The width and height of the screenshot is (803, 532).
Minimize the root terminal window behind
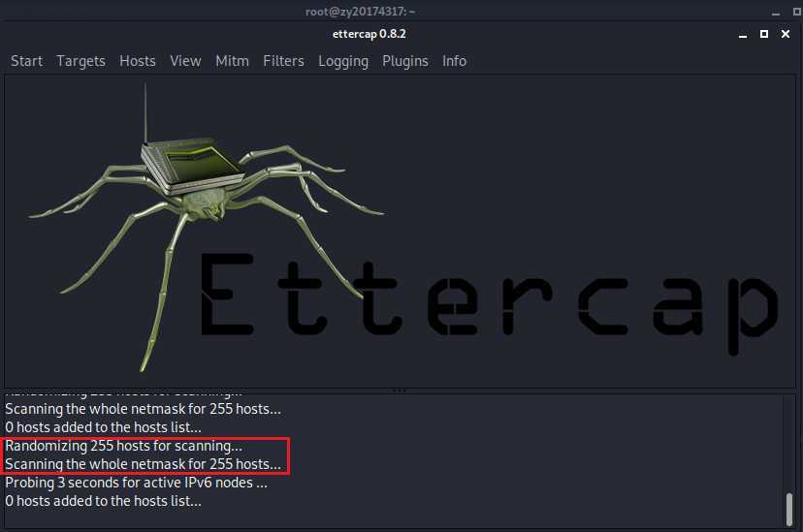[x=776, y=12]
